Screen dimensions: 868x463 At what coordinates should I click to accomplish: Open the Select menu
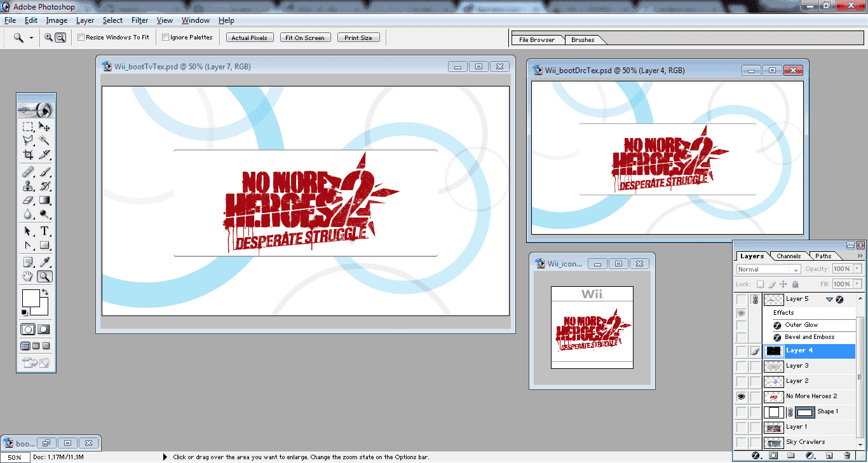[113, 20]
